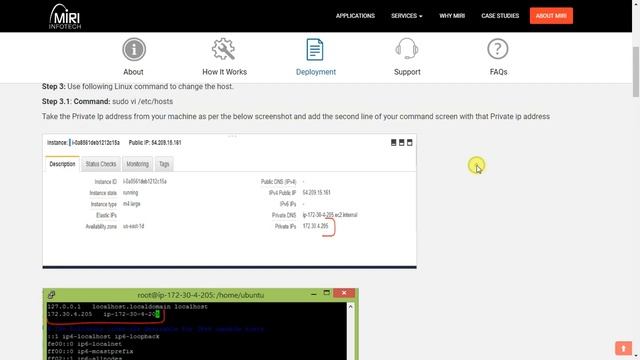Click the 'Step 3:' instruction line
This screenshot has width=640, height=360.
coord(138,87)
